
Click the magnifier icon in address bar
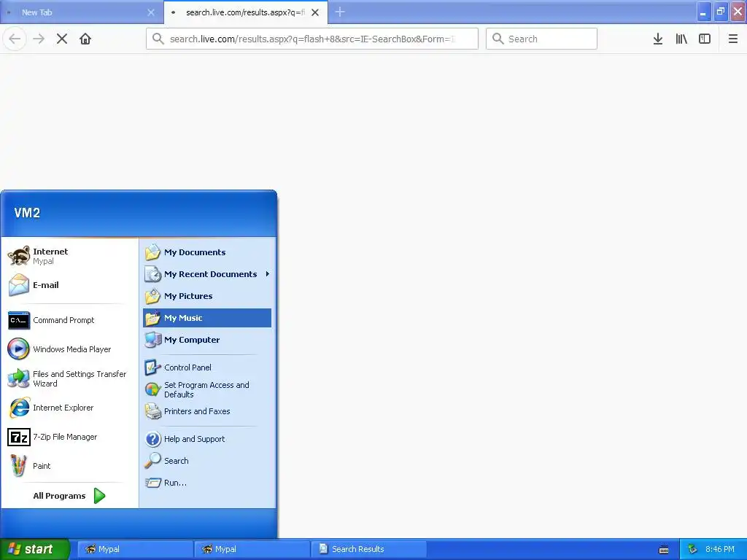pyautogui.click(x=158, y=39)
